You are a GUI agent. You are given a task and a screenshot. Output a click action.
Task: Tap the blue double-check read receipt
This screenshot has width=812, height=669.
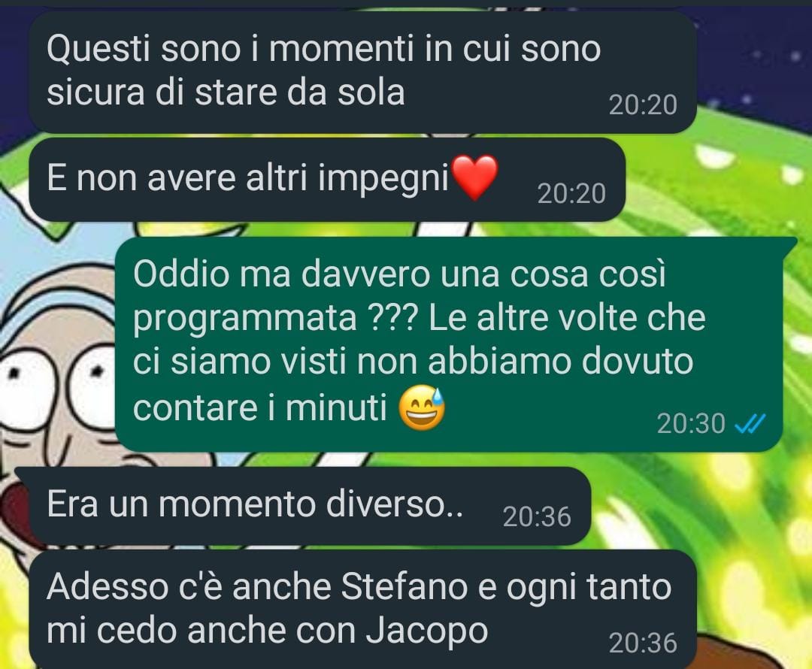pyautogui.click(x=750, y=425)
